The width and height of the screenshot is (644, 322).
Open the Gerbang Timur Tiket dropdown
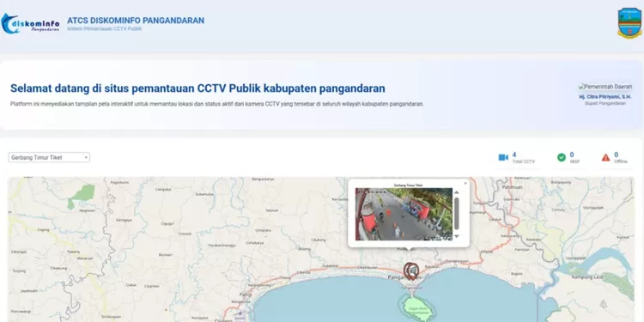click(49, 157)
